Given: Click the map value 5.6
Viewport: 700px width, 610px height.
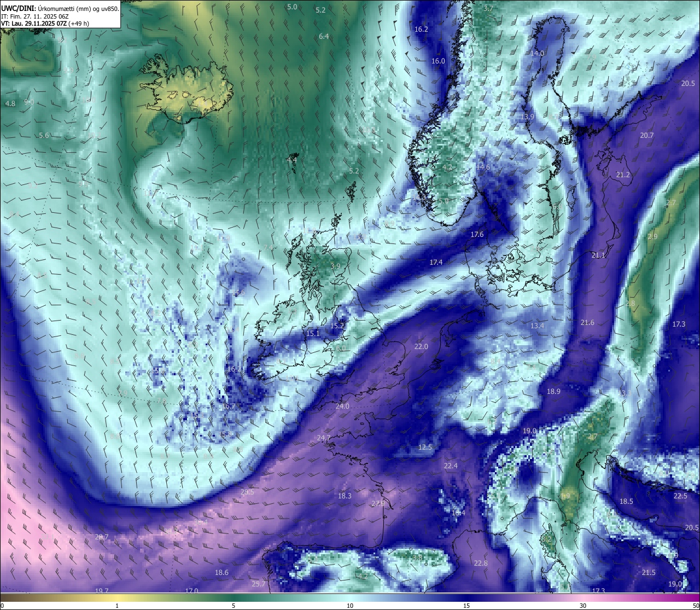Looking at the screenshot, I should 44,135.
